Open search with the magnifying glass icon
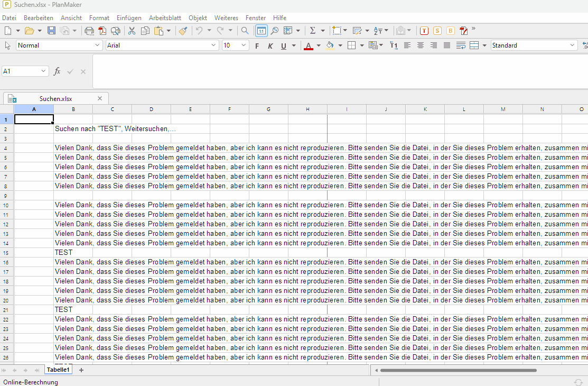This screenshot has width=588, height=386. point(245,31)
